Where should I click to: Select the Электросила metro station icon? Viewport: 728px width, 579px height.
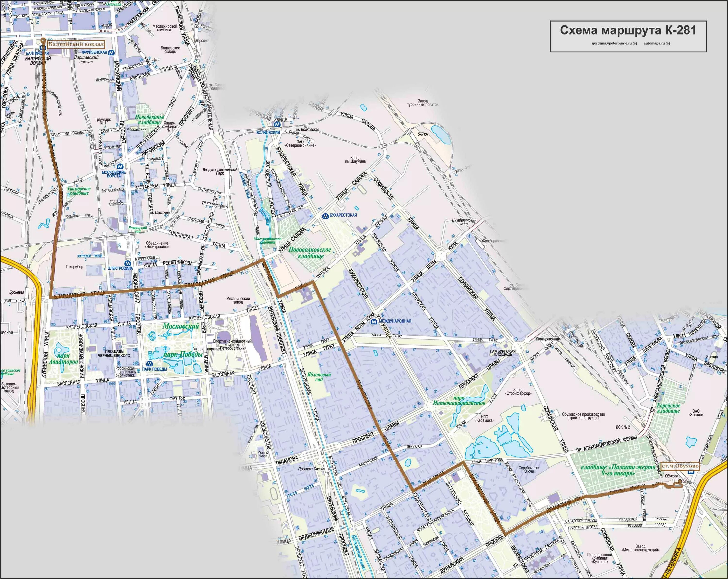click(x=128, y=263)
